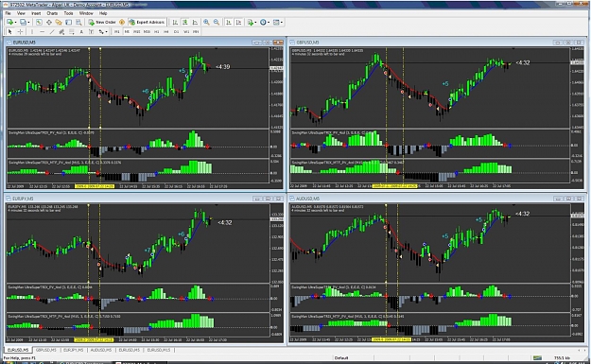Switch charts to Candlesticks style
Image resolution: width=591 pixels, height=364 pixels.
coord(185,23)
